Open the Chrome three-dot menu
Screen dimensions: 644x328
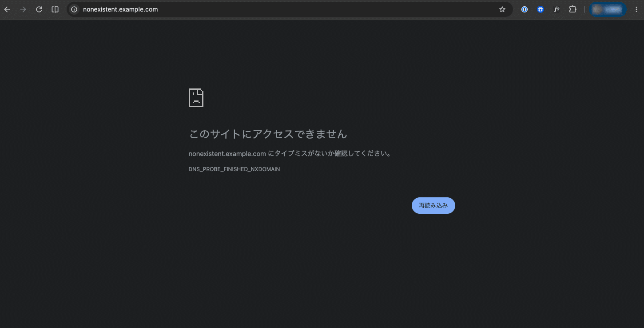click(x=636, y=9)
